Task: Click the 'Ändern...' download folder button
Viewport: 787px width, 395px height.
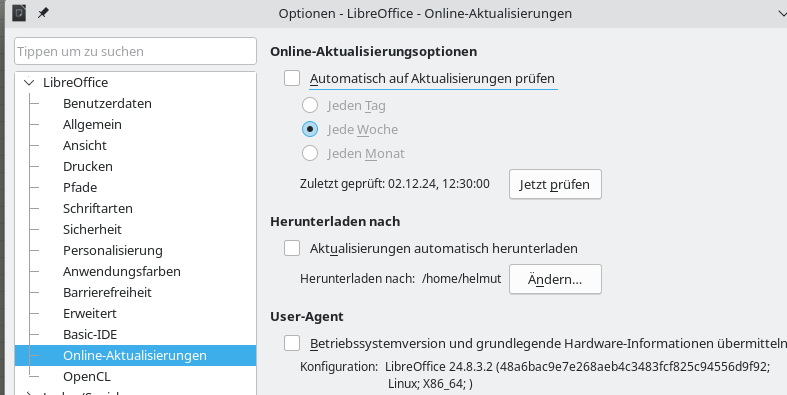Action: point(555,279)
